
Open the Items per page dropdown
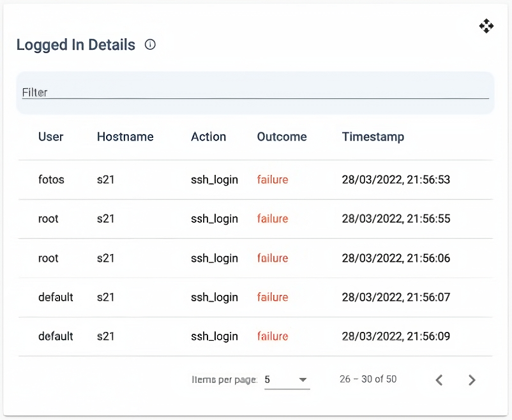point(286,380)
